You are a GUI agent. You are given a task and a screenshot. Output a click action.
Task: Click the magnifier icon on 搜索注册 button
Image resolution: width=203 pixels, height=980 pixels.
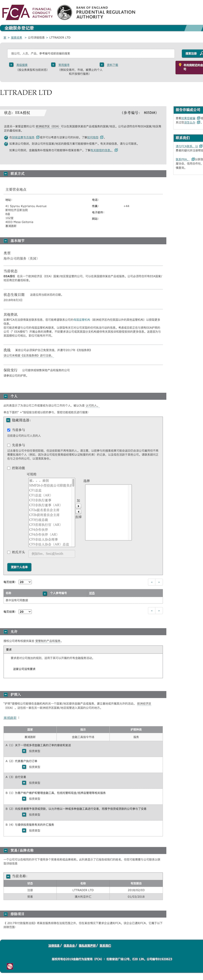tap(201, 53)
